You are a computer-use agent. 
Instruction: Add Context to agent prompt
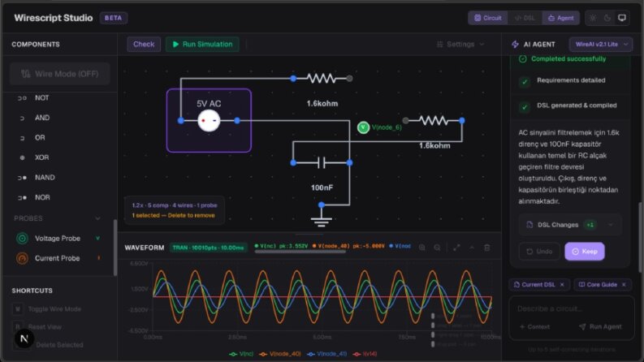pos(534,327)
